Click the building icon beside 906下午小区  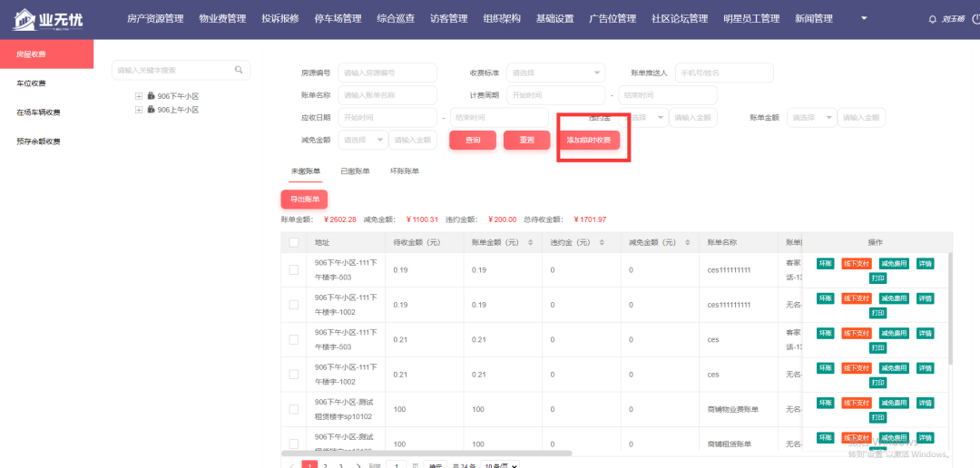coord(151,96)
